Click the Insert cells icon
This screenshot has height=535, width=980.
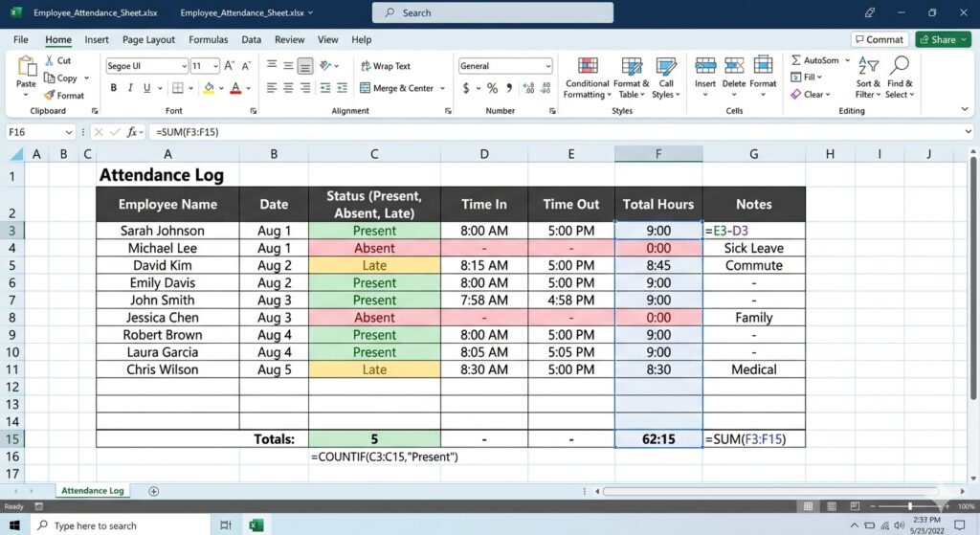[x=705, y=66]
